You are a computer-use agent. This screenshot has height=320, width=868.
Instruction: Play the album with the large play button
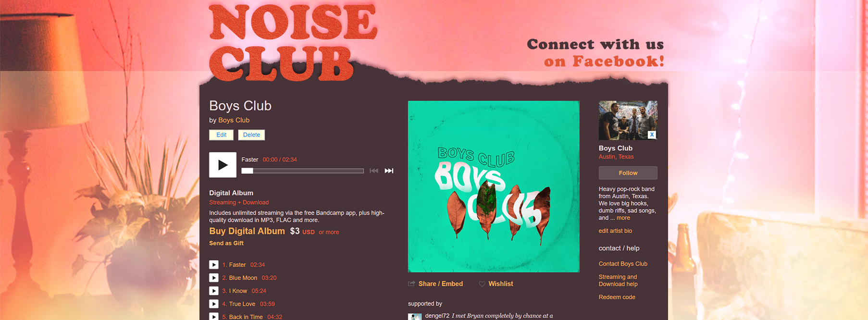[223, 165]
